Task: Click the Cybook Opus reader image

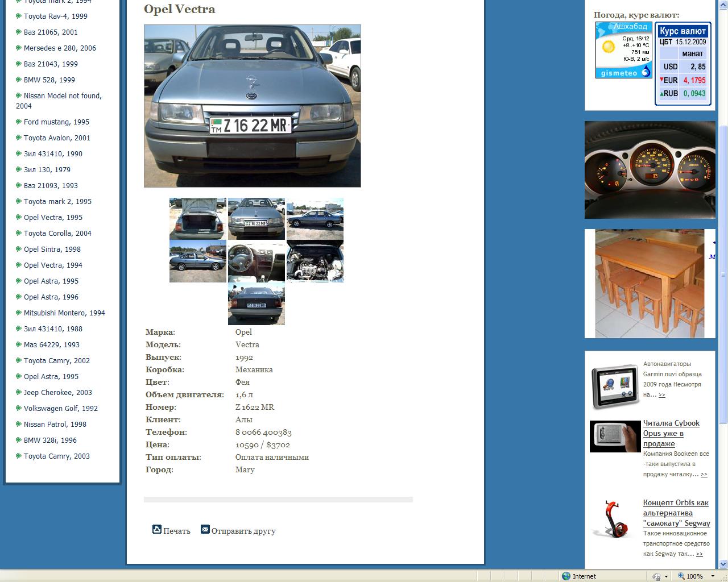Action: pos(615,436)
